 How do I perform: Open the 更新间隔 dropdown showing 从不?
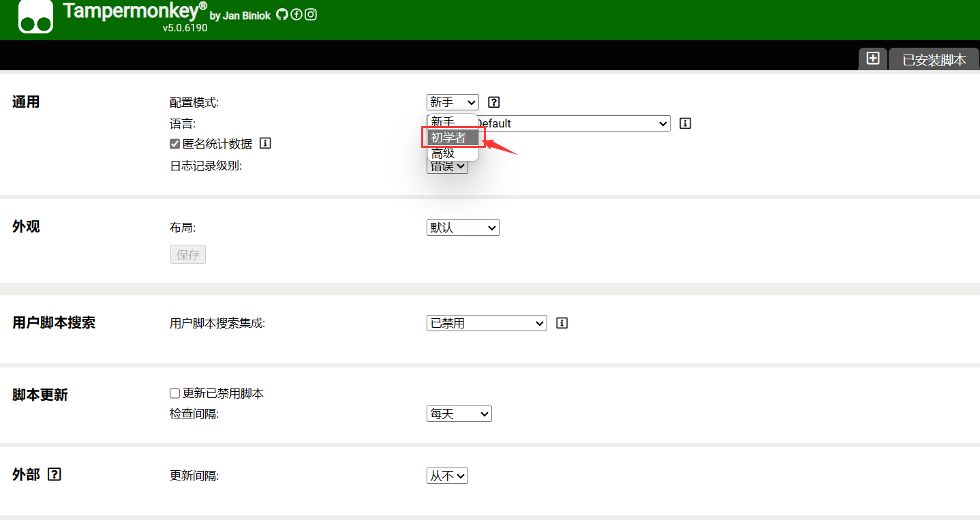[x=447, y=476]
